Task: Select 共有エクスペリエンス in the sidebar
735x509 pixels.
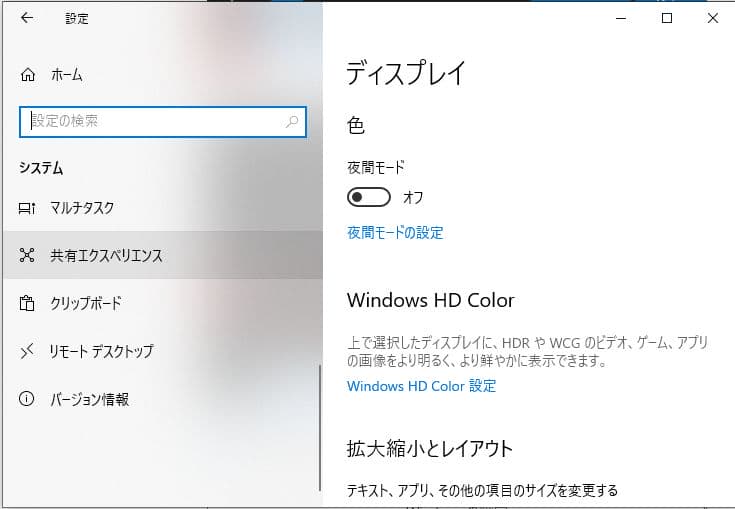Action: click(x=163, y=255)
